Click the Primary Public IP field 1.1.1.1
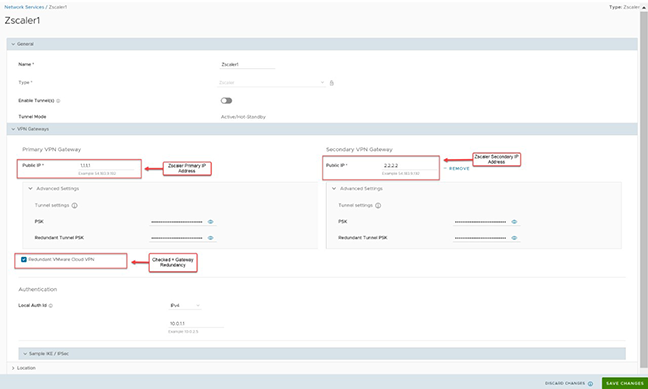648x389 pixels. coord(106,165)
